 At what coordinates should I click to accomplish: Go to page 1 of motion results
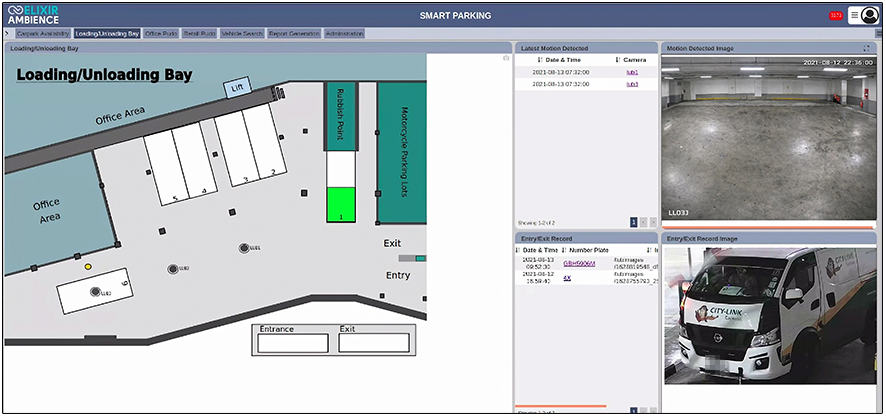point(633,222)
